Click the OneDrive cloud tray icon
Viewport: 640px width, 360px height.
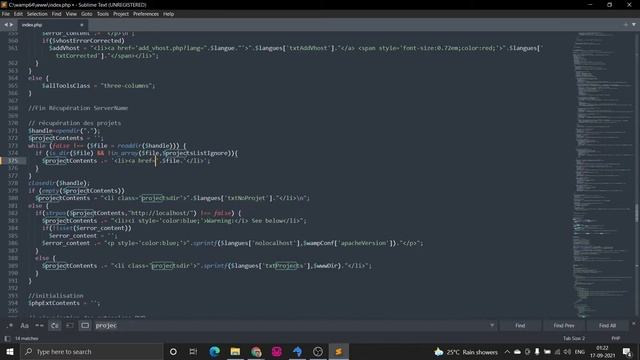click(x=517, y=352)
